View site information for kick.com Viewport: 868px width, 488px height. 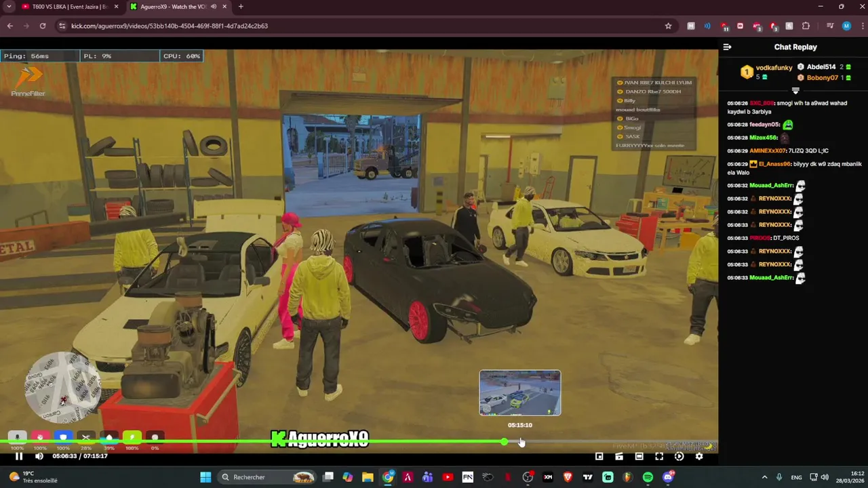(x=62, y=26)
